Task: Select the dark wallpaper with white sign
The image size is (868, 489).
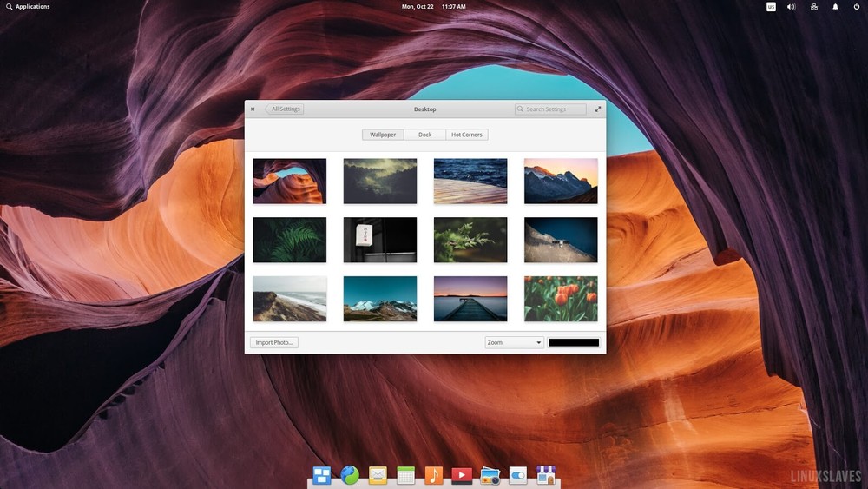Action: (x=380, y=240)
